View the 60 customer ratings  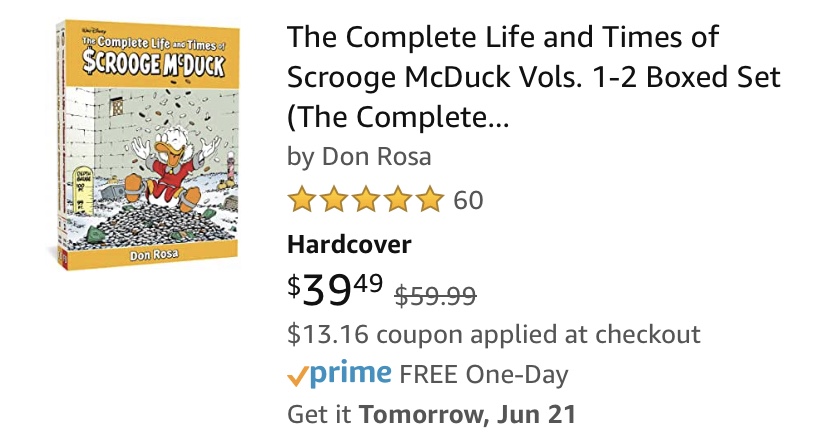468,200
